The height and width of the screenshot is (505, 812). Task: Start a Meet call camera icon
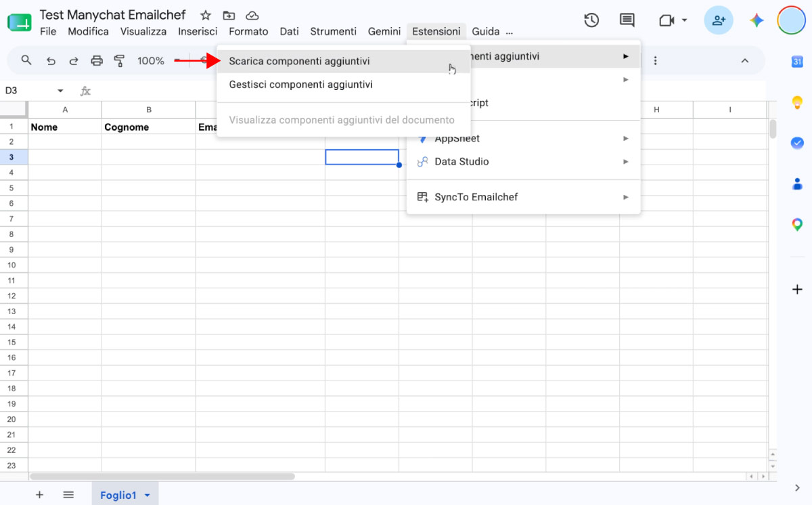tap(667, 20)
